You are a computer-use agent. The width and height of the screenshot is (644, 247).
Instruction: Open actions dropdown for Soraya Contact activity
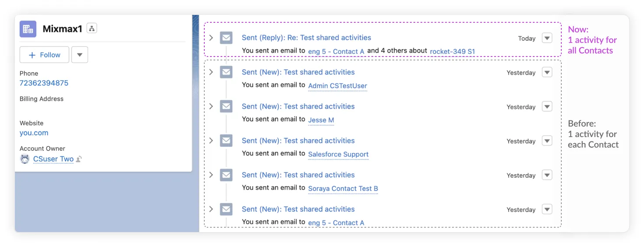tap(547, 175)
